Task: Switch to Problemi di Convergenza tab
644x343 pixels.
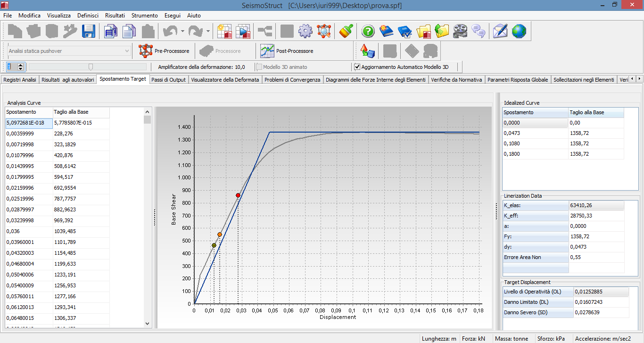Action: tap(292, 80)
